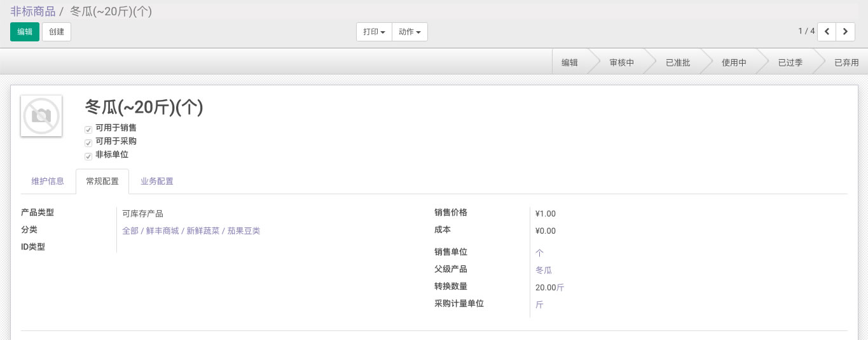Viewport: 868px width, 340px height.
Task: Switch to the 常规配置 tab
Action: pyautogui.click(x=102, y=181)
